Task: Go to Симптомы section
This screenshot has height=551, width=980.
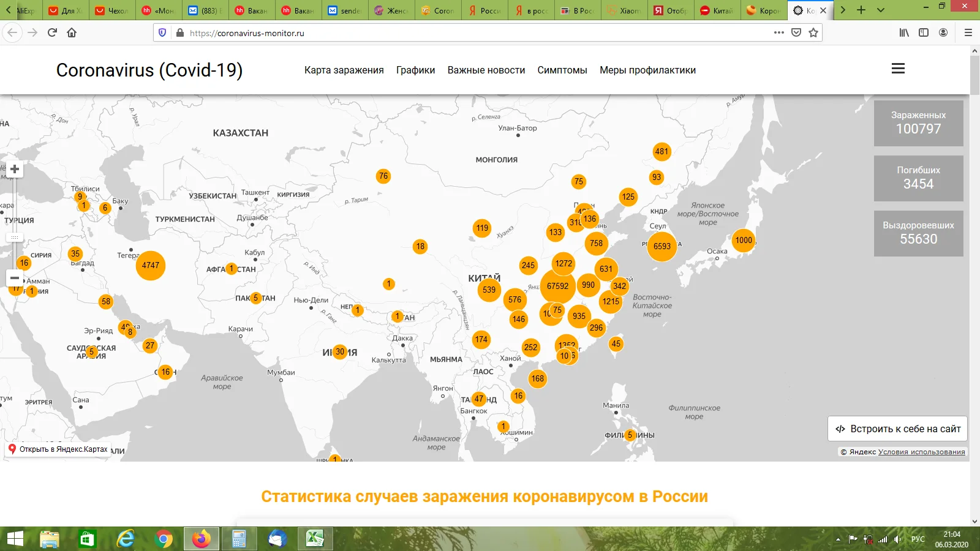Action: (x=562, y=70)
